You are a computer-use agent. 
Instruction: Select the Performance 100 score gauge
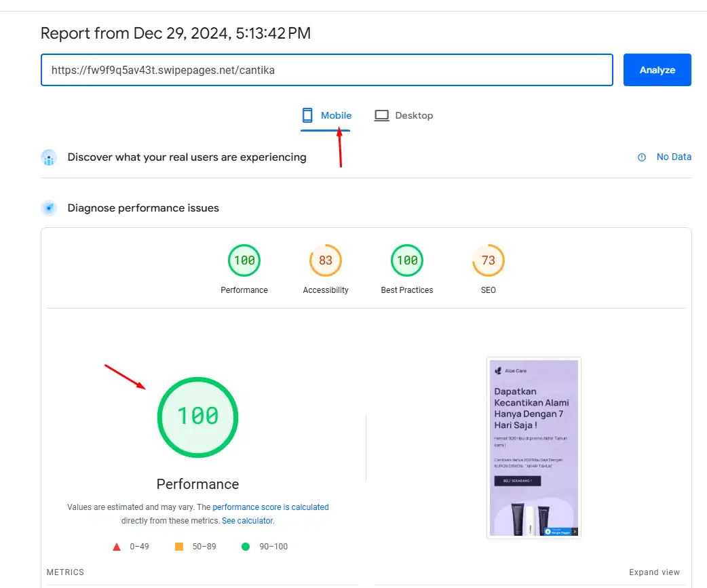point(244,260)
